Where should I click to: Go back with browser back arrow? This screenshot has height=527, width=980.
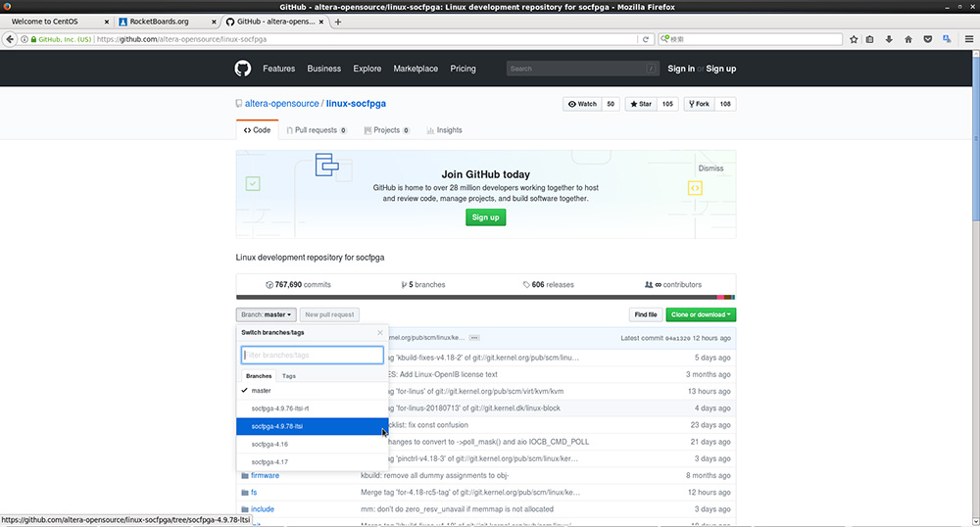coord(10,39)
